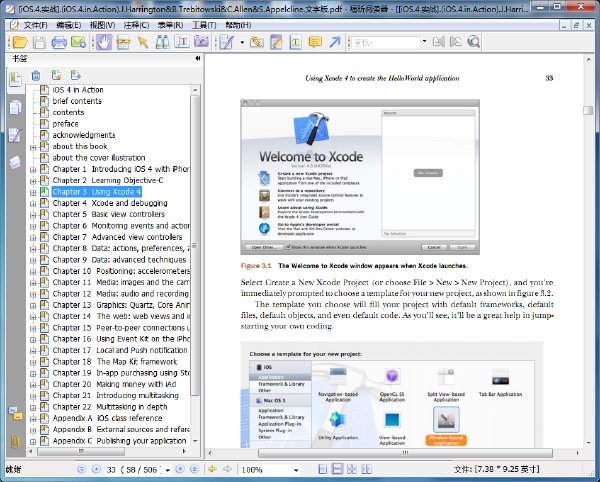This screenshot has width=600, height=482.
Task: Open the 工具(T) menu
Action: [x=204, y=25]
